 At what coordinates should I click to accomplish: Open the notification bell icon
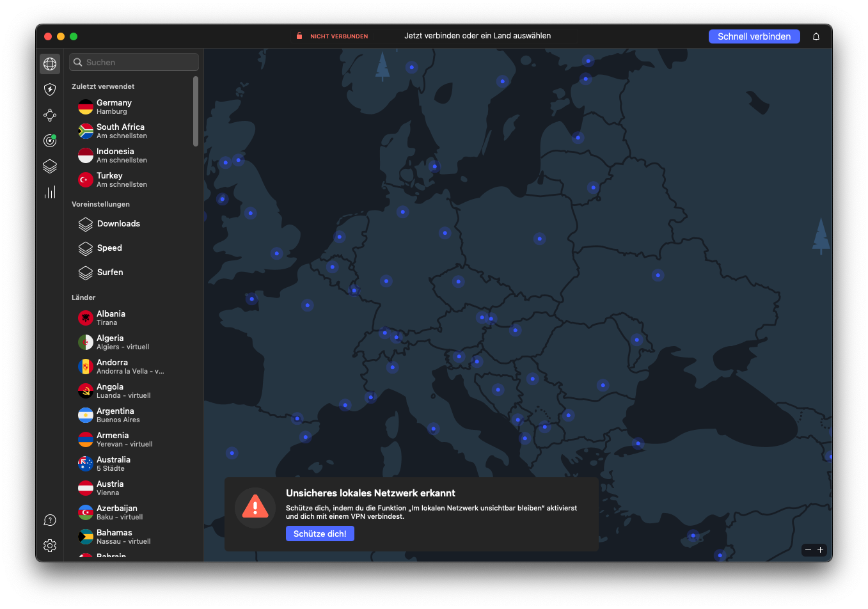coord(816,36)
